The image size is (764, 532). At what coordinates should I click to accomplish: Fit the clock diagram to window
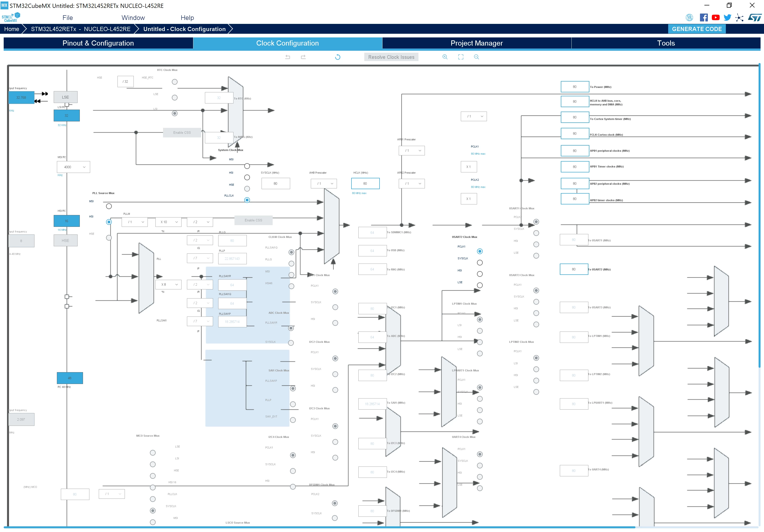(461, 57)
